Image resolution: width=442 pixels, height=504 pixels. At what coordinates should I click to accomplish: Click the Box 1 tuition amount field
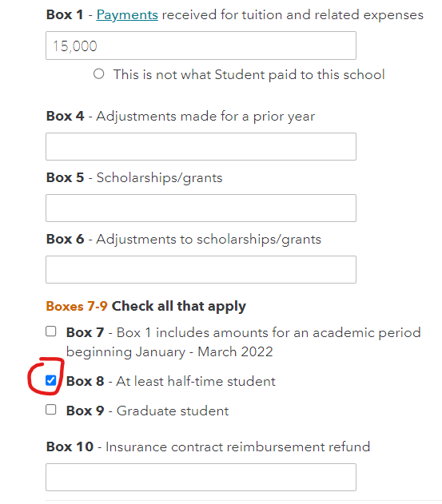pos(201,46)
